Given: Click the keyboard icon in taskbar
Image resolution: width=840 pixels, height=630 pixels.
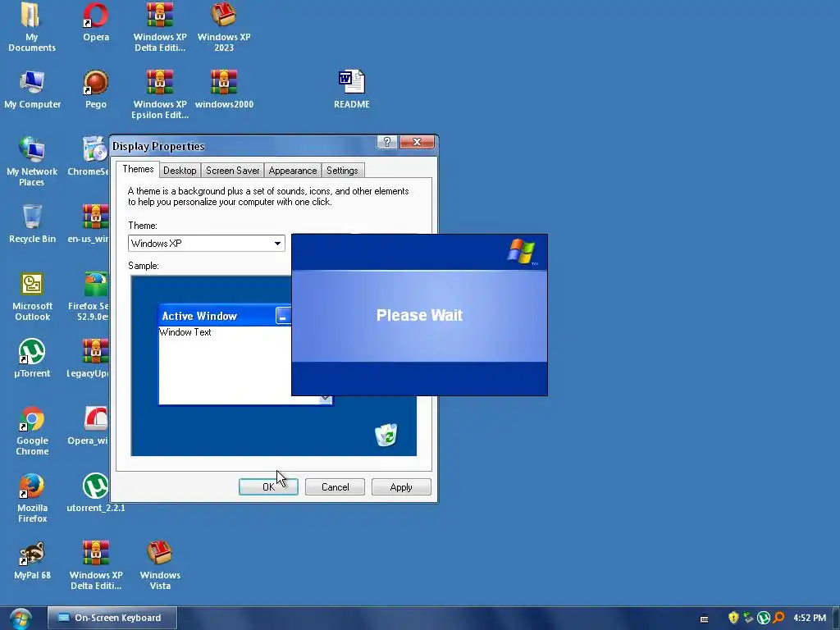Looking at the screenshot, I should 705,619.
